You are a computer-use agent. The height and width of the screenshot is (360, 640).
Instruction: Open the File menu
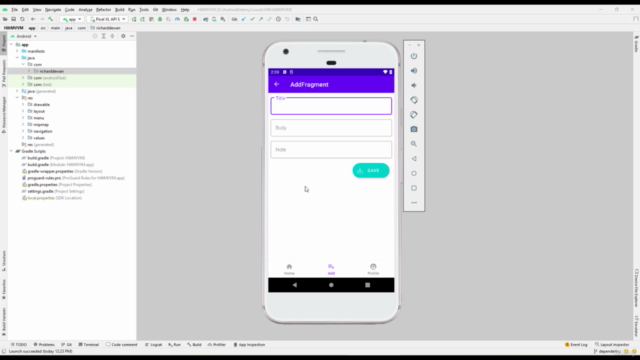15,9
